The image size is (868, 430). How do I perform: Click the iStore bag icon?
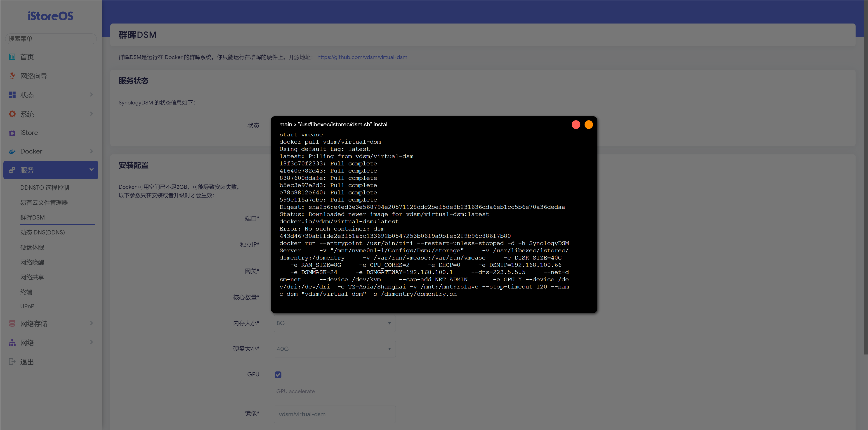(12, 132)
